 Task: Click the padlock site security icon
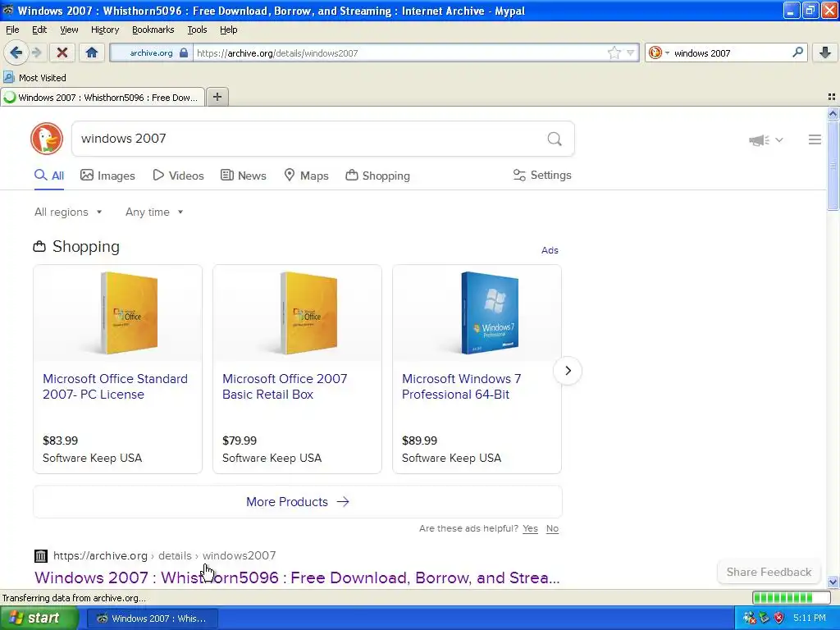coord(184,52)
